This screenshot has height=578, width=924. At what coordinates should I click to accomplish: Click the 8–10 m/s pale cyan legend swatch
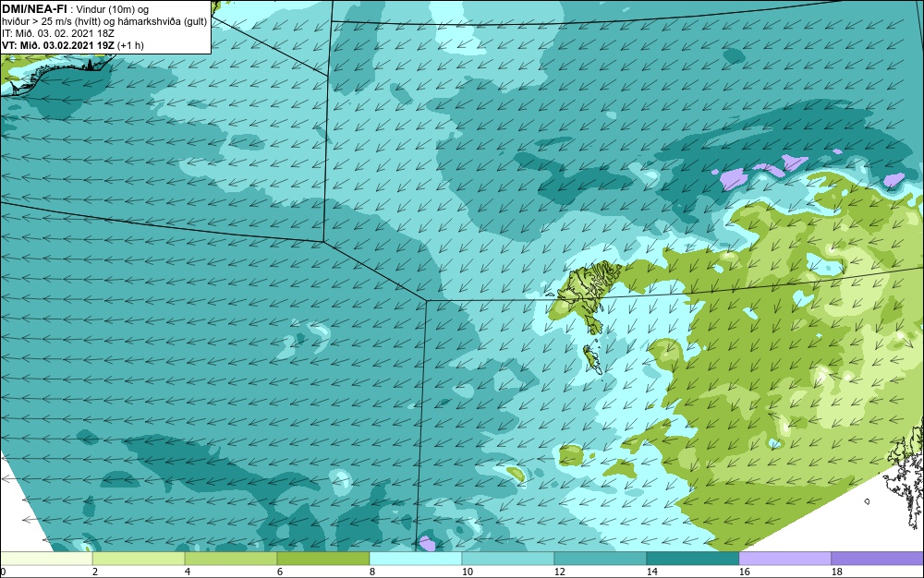[416, 559]
